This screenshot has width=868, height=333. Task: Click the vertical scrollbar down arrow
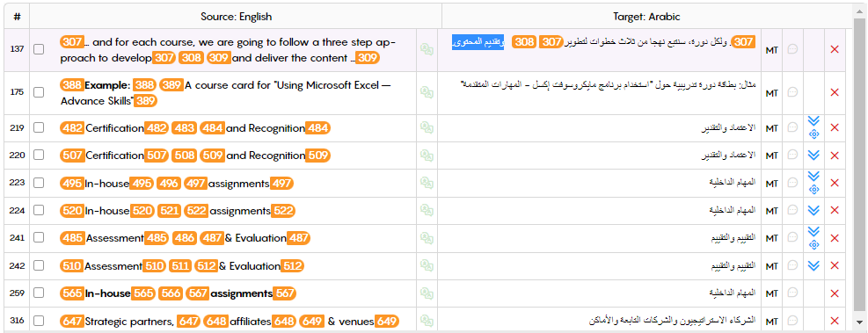pos(858,322)
